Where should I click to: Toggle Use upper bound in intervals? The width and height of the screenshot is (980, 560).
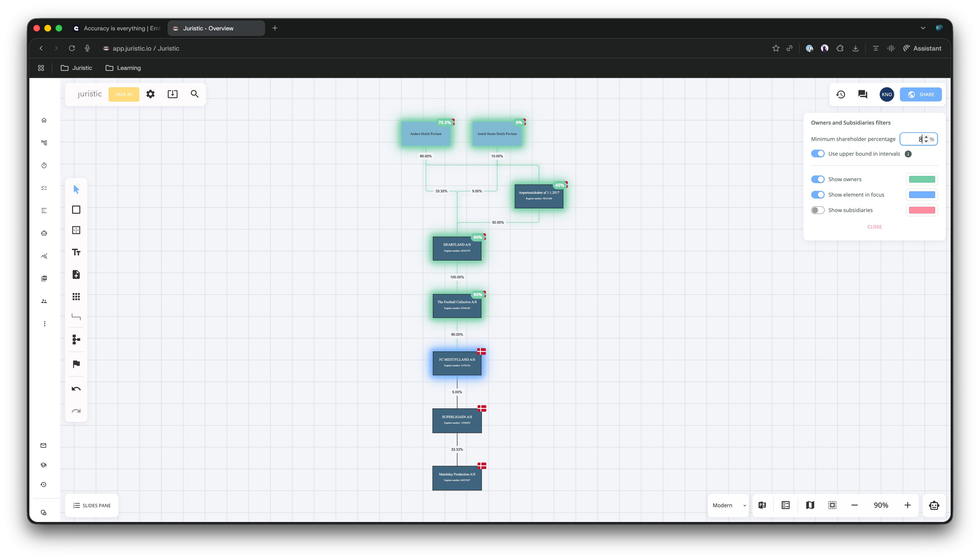[817, 154]
